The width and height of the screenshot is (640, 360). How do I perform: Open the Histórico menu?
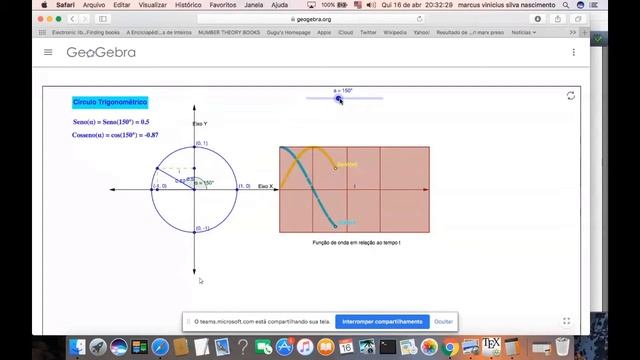click(188, 5)
